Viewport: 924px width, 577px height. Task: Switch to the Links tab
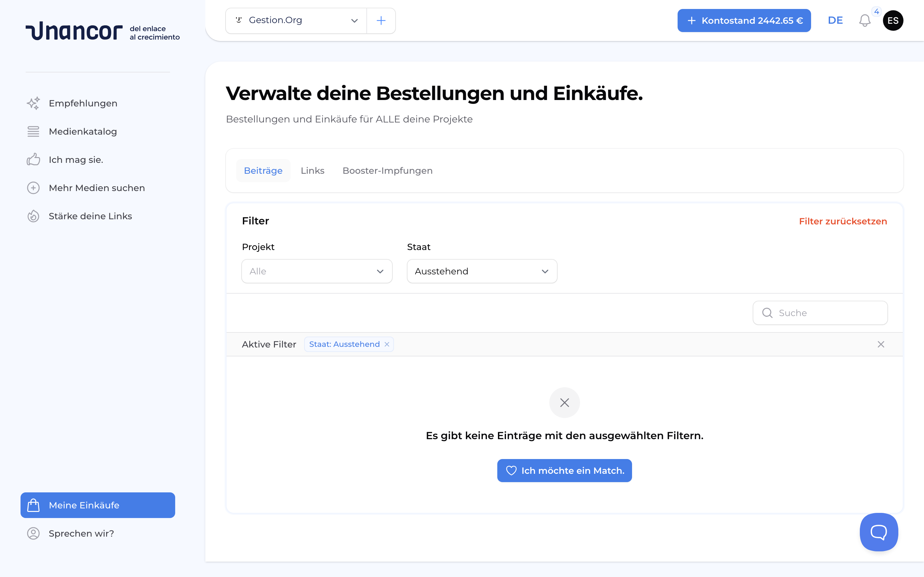(312, 171)
